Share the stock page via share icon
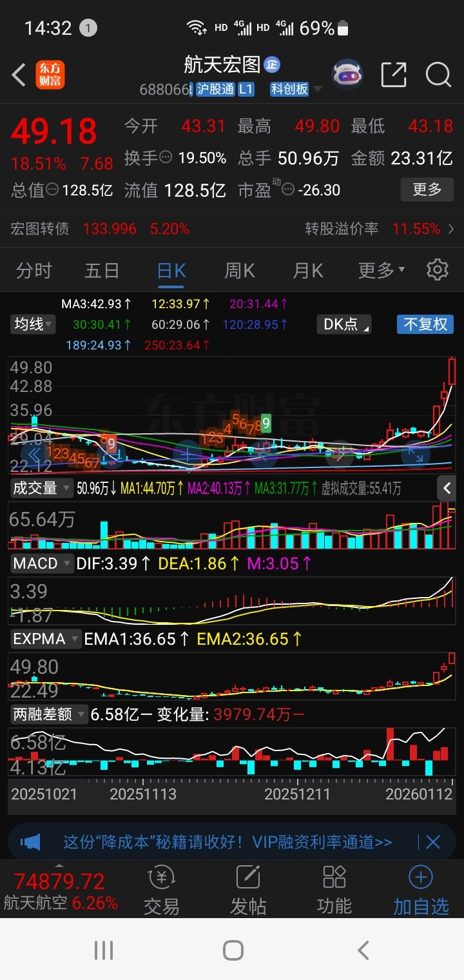464x980 pixels. 394,75
